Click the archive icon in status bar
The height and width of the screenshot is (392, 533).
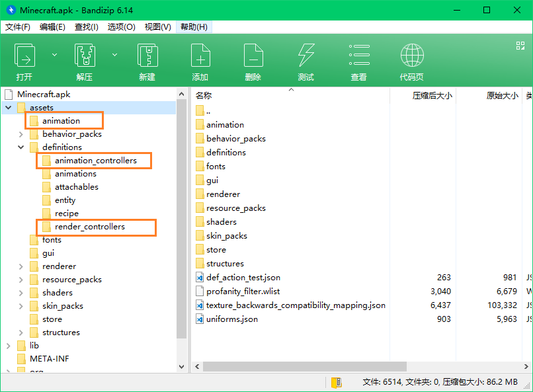(x=337, y=383)
